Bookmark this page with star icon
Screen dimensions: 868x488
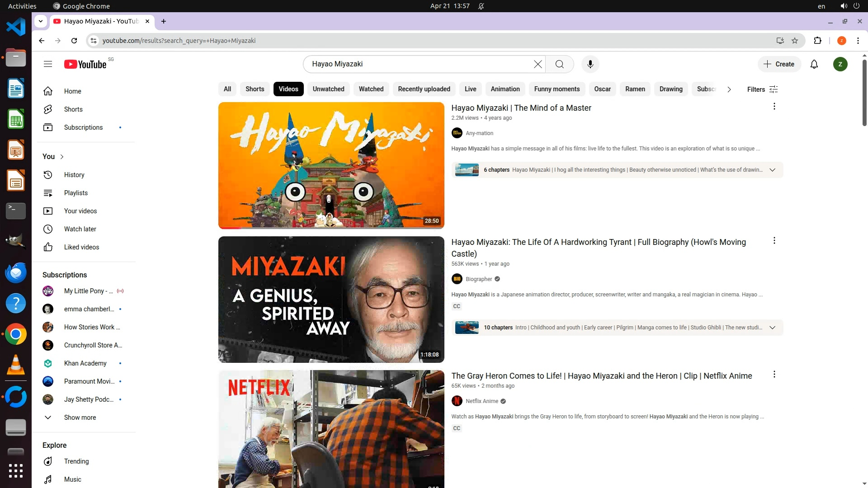tap(795, 41)
